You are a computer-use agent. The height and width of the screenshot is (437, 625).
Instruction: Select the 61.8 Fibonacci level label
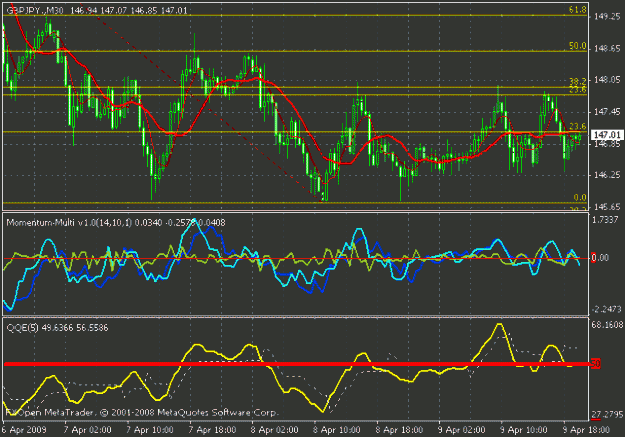coord(578,10)
